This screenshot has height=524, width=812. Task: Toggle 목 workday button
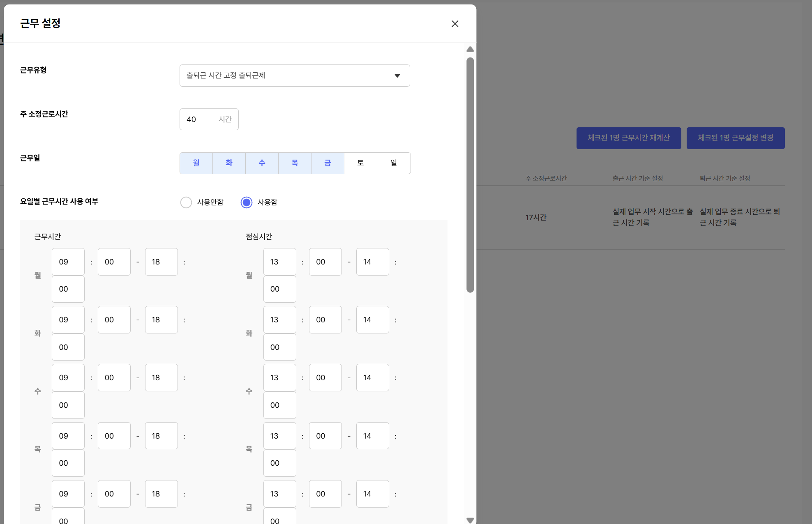point(295,163)
